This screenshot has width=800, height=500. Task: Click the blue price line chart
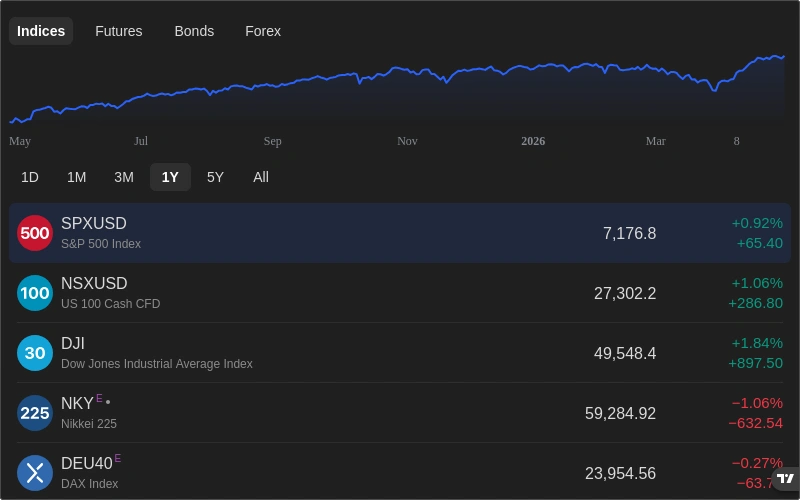(x=397, y=88)
